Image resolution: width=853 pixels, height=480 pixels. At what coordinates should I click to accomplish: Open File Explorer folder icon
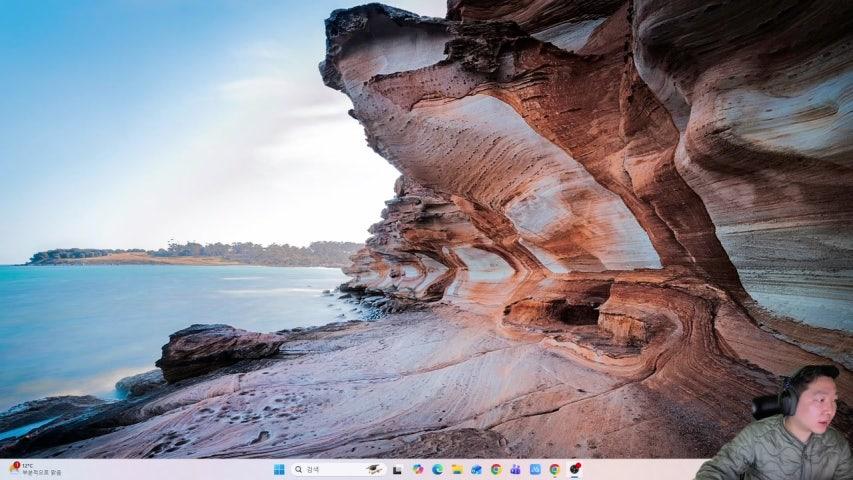[x=457, y=469]
